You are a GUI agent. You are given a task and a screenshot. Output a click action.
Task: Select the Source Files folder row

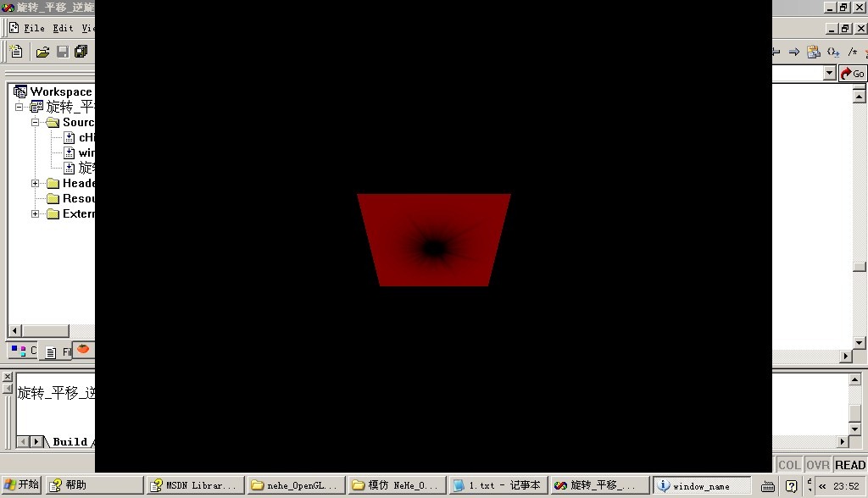[71, 122]
